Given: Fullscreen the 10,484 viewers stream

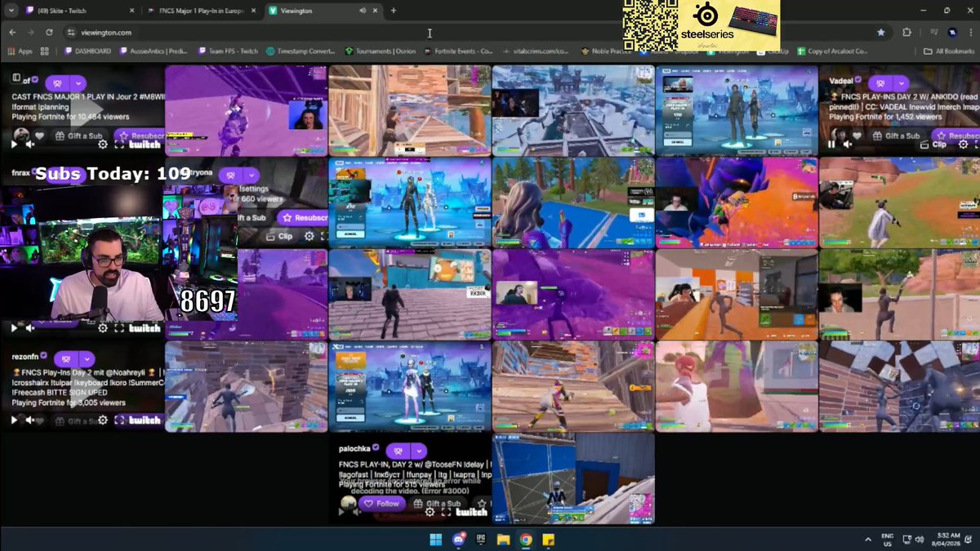Looking at the screenshot, I should pyautogui.click(x=119, y=144).
